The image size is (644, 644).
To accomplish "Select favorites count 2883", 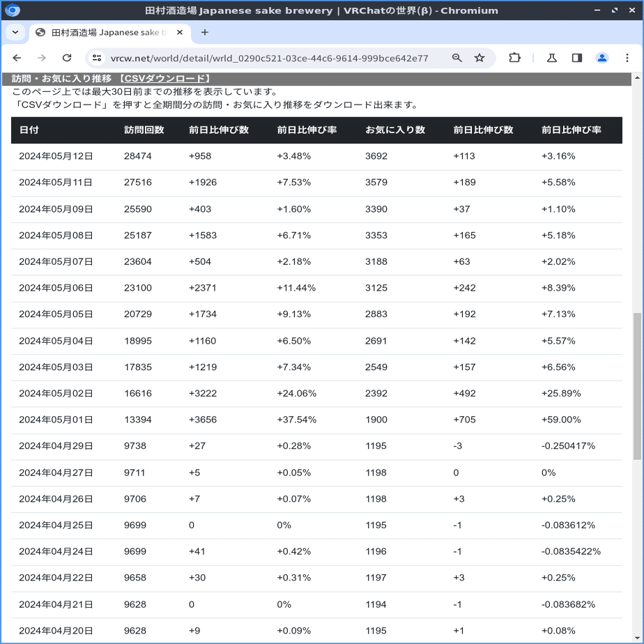I will click(x=376, y=314).
